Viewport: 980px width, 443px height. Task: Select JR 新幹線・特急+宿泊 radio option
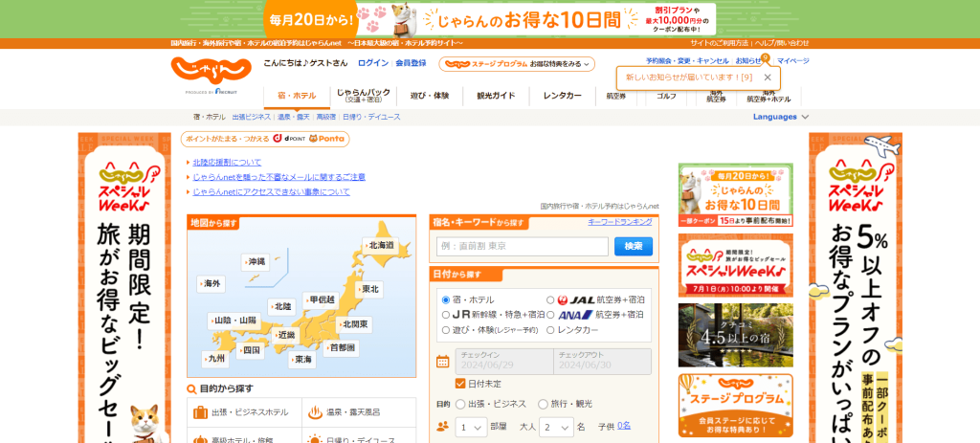446,315
